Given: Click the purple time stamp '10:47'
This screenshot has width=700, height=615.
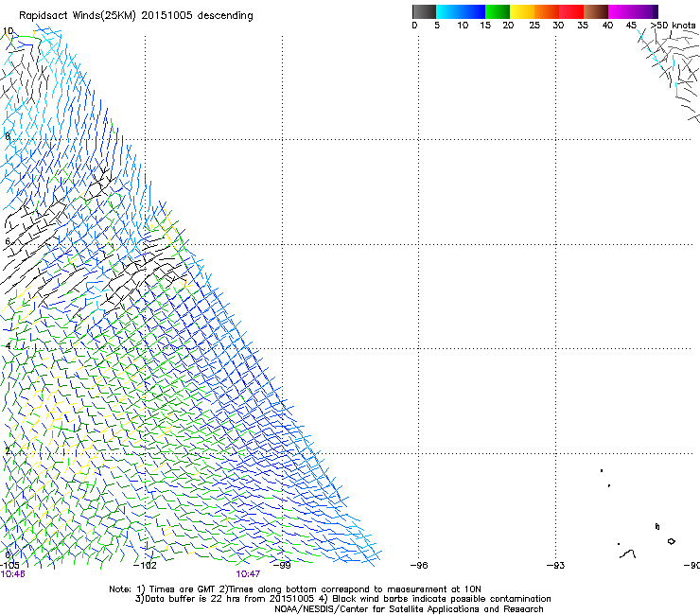Looking at the screenshot, I should point(248,574).
